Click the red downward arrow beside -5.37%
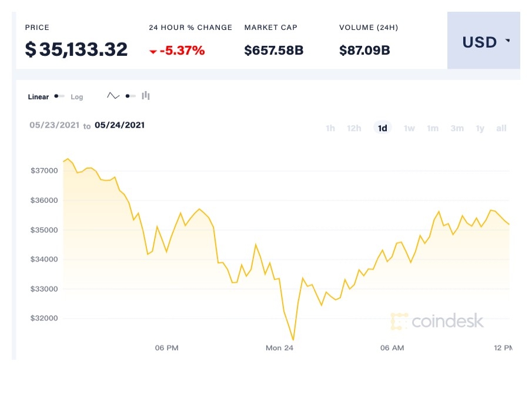 tap(155, 51)
